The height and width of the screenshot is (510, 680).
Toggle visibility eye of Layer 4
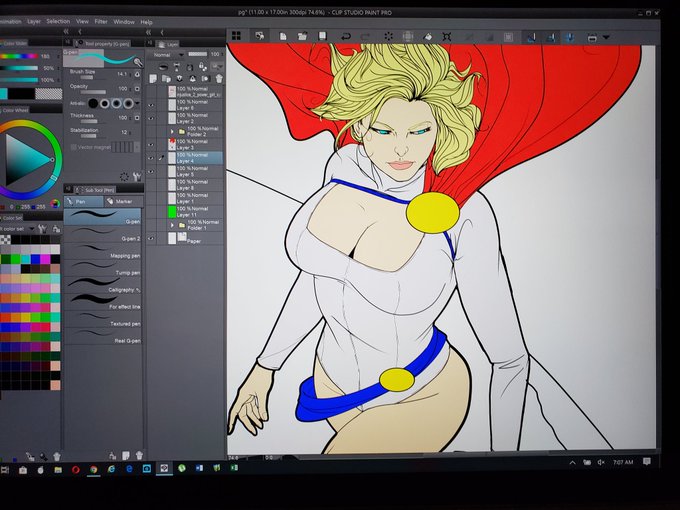coord(151,158)
